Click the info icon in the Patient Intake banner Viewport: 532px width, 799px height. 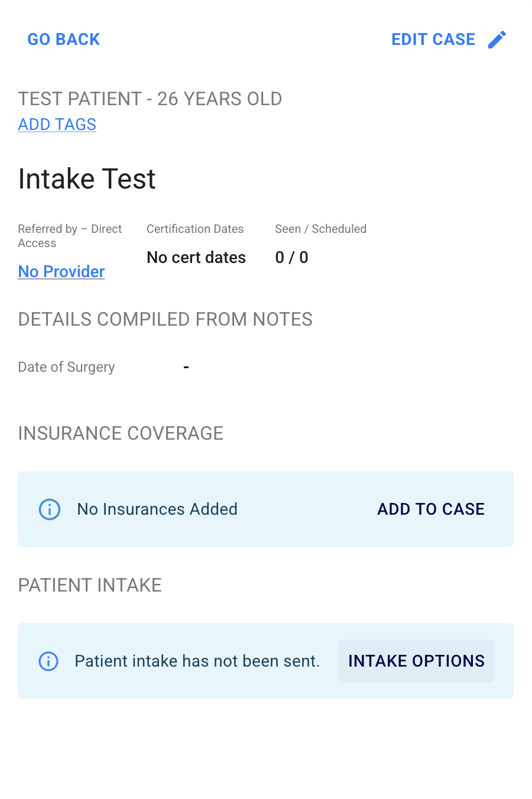click(48, 661)
